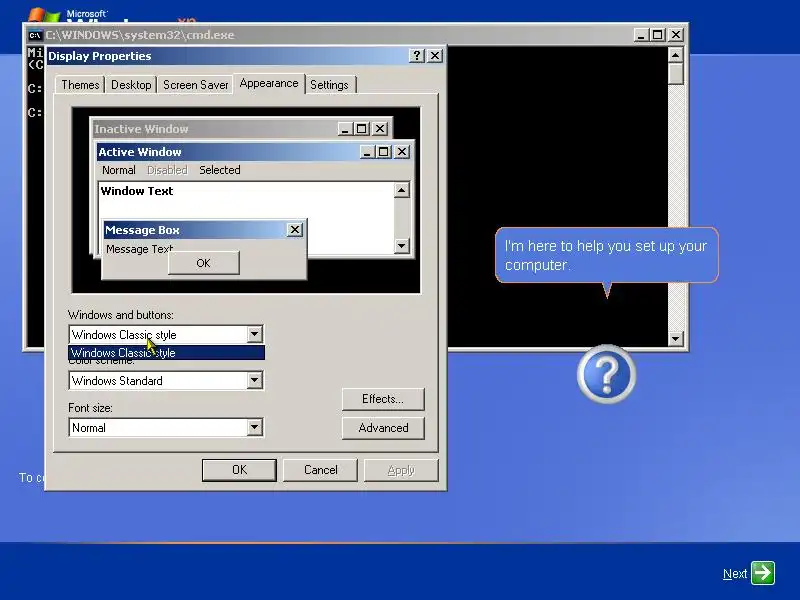Click preview Window Text scroll up arrow
Viewport: 800px width, 600px height.
(402, 190)
